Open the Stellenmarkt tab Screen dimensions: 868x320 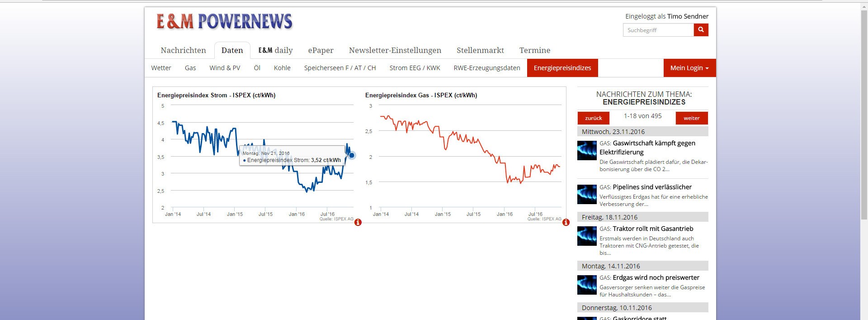(x=480, y=50)
